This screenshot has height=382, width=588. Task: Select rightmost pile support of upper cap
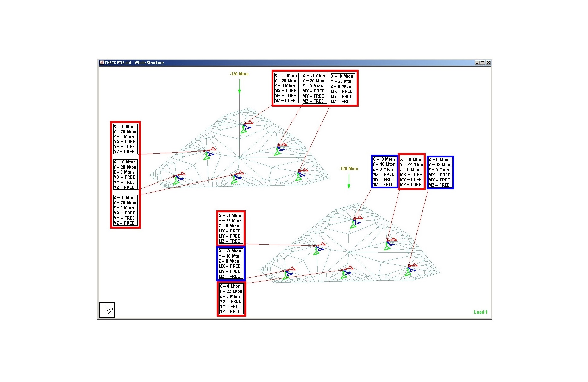tap(301, 175)
